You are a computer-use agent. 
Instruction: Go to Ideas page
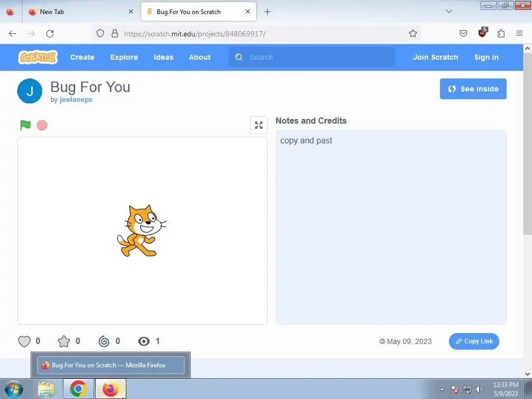164,57
